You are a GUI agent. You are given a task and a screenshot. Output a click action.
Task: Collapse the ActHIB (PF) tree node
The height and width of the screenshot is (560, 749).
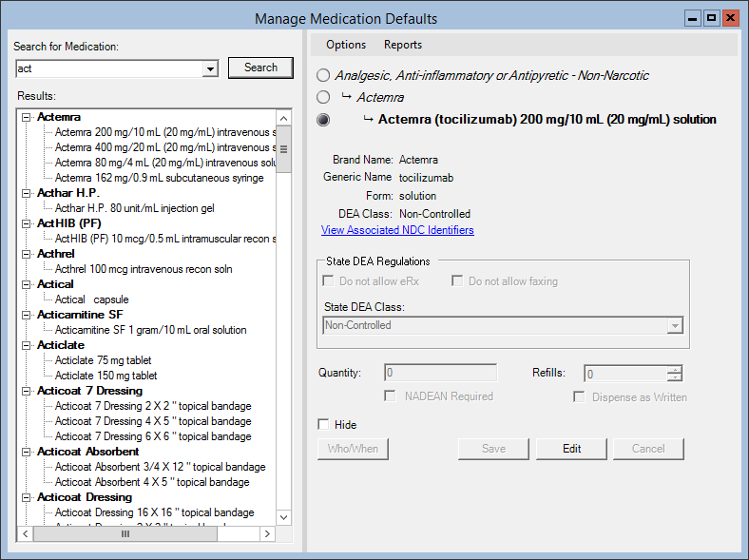coord(27,224)
